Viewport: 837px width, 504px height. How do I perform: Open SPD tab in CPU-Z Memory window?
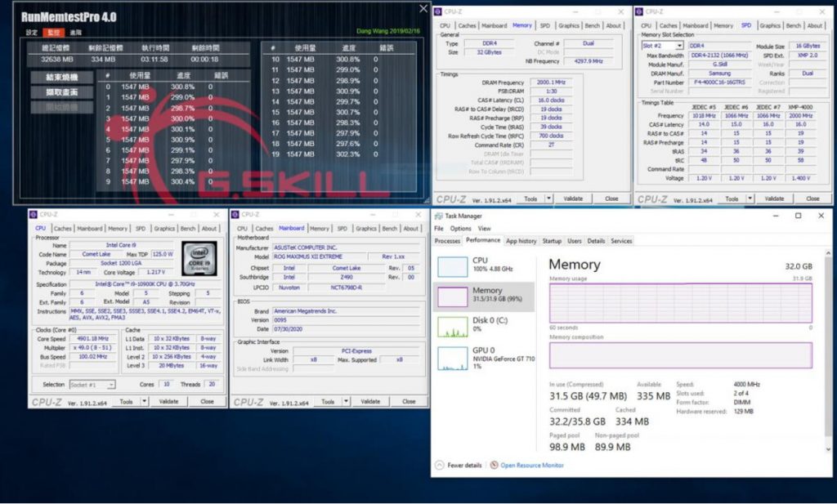(x=545, y=25)
